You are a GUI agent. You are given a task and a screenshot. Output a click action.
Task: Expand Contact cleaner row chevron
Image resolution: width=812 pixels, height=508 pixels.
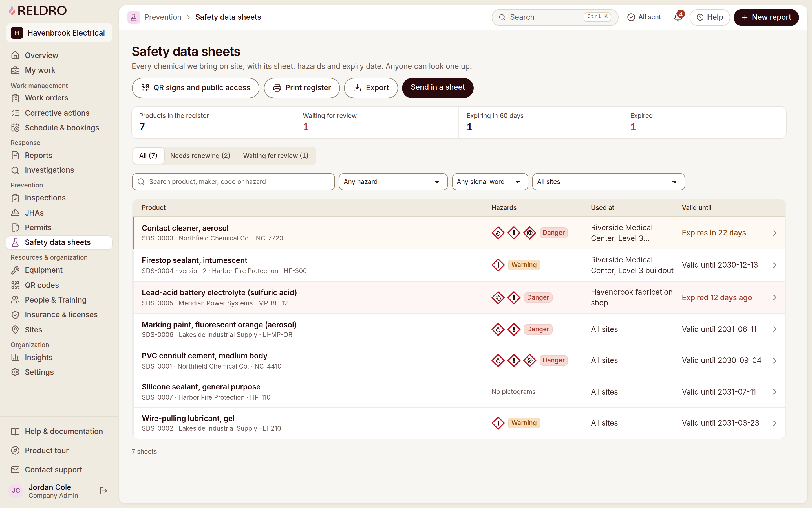pos(775,233)
